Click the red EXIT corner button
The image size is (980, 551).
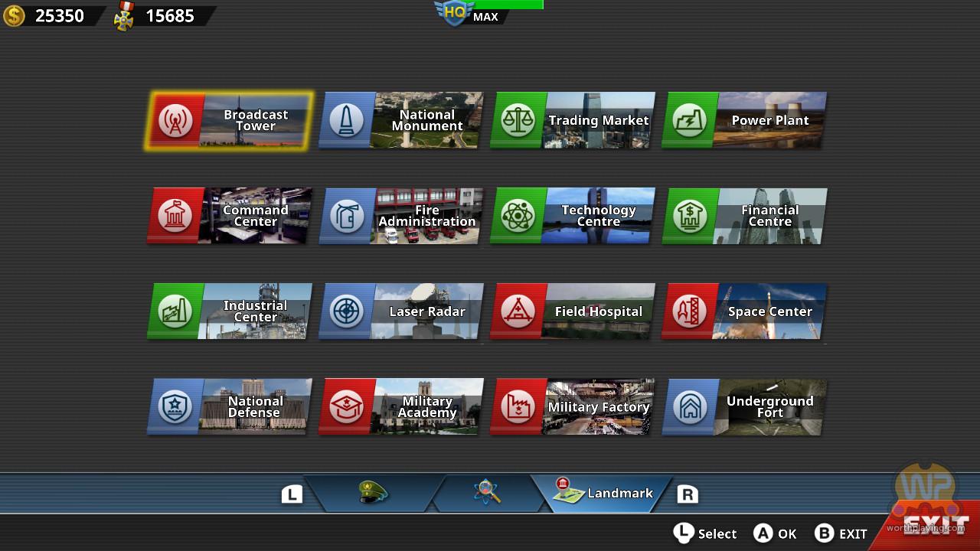click(x=934, y=525)
